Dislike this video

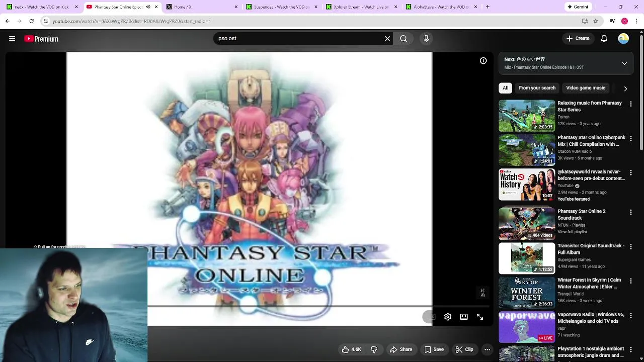[x=374, y=349]
